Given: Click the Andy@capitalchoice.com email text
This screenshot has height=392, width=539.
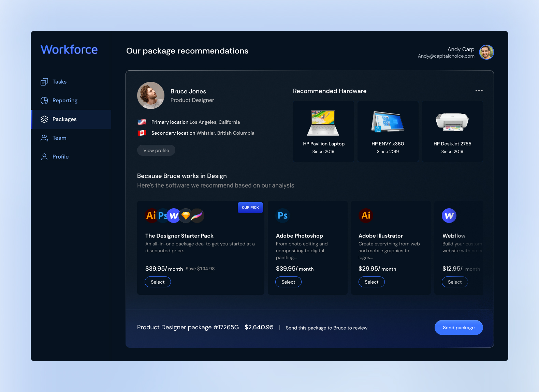Looking at the screenshot, I should (x=446, y=56).
